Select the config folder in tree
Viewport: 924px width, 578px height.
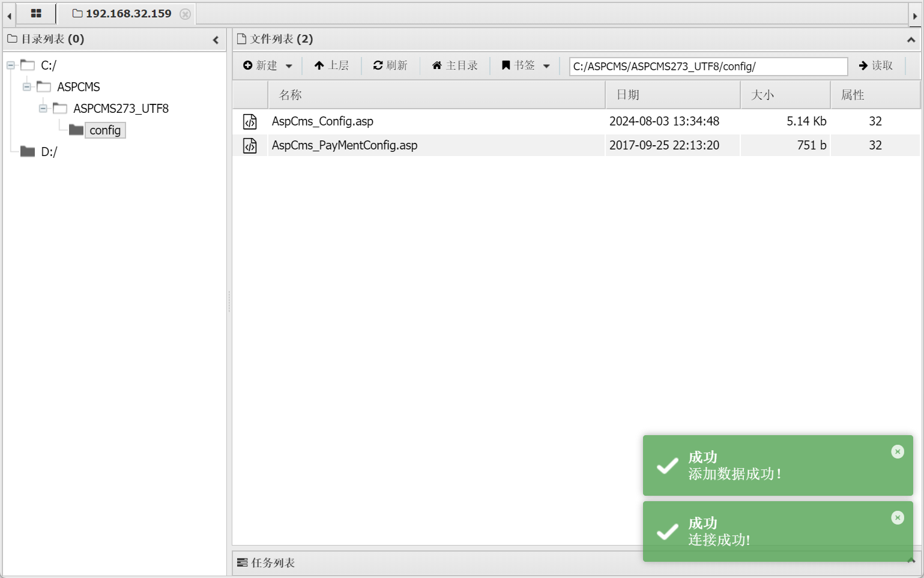[x=105, y=130]
